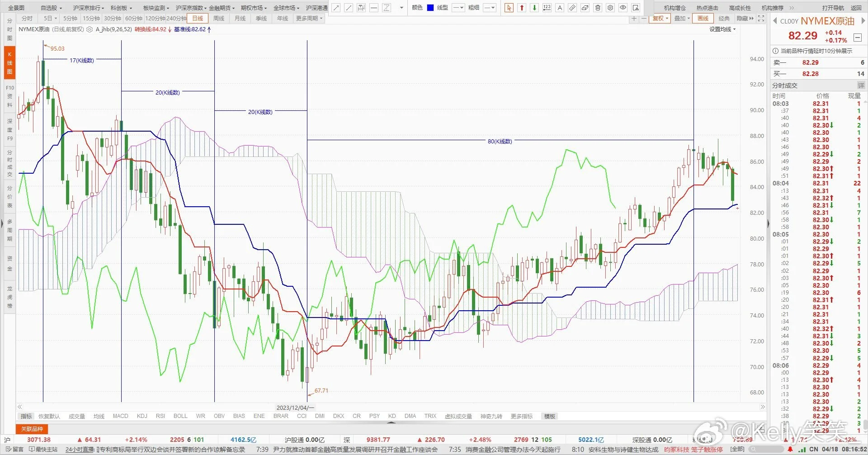Select the measurement ruler drawing tool
The image size is (868, 455).
(x=361, y=8)
